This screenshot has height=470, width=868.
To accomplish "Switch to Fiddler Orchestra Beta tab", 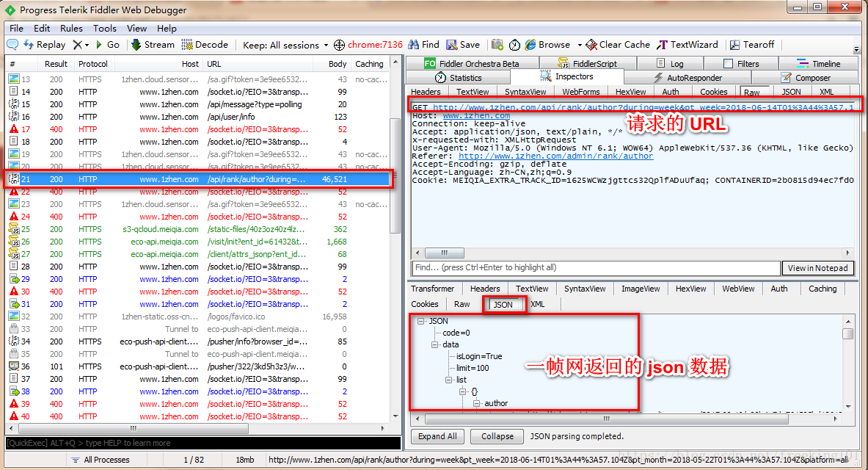I will pos(472,63).
